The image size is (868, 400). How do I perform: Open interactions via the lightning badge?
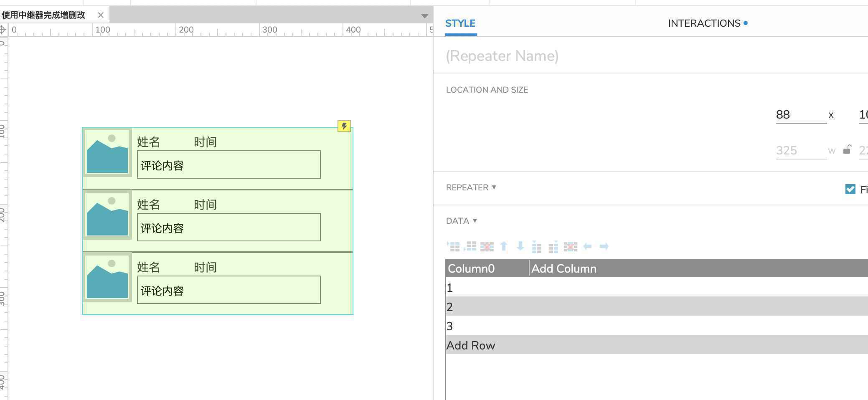[344, 126]
